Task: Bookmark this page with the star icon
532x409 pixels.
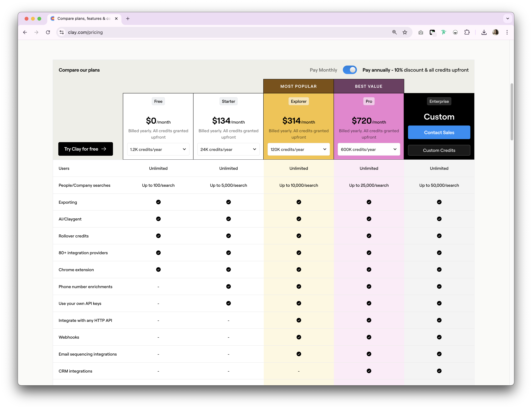Action: 405,32
